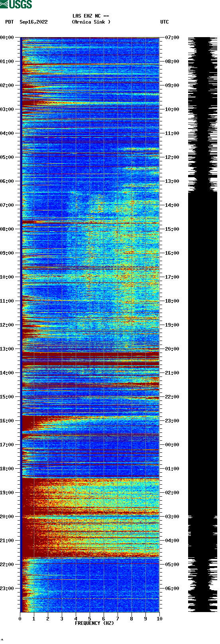Click the 08:00 UTC label on the right axis
220x644 pixels.
click(172, 61)
